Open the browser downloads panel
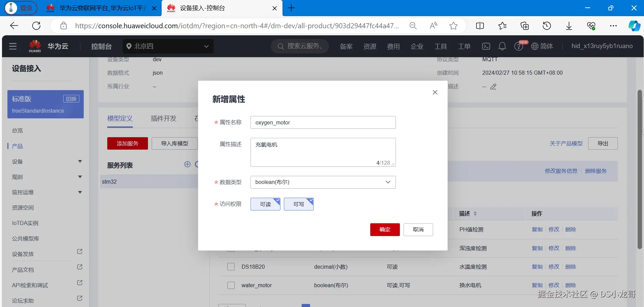This screenshot has width=644, height=307. 569,26
